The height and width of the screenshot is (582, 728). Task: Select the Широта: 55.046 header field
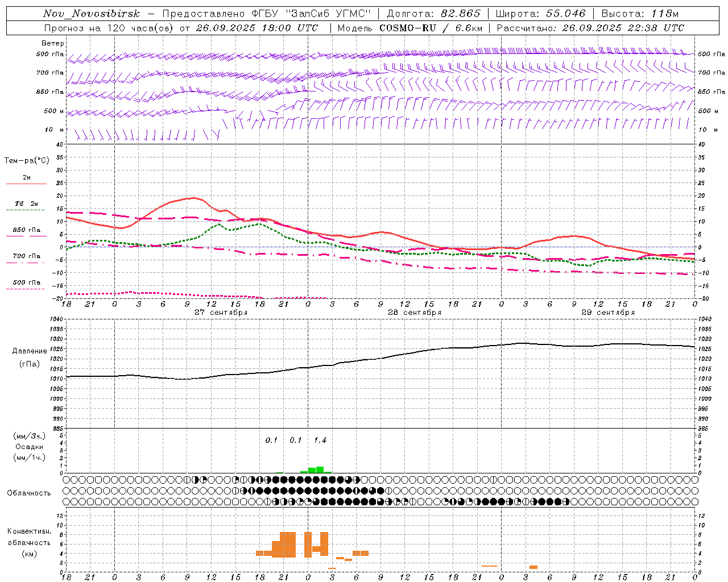pyautogui.click(x=541, y=14)
